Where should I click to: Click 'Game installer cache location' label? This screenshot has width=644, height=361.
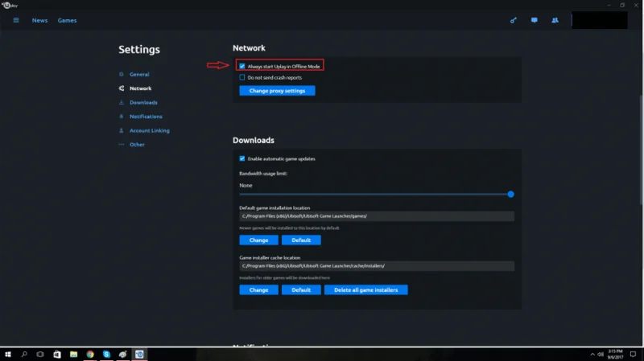point(270,257)
